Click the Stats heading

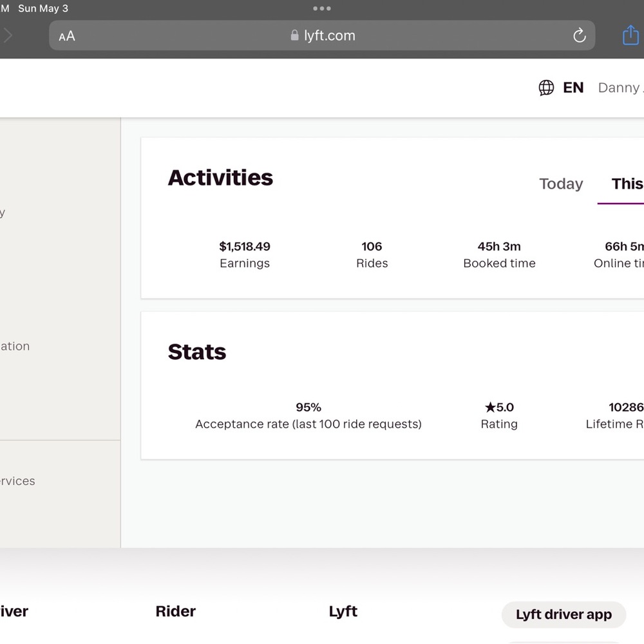196,352
